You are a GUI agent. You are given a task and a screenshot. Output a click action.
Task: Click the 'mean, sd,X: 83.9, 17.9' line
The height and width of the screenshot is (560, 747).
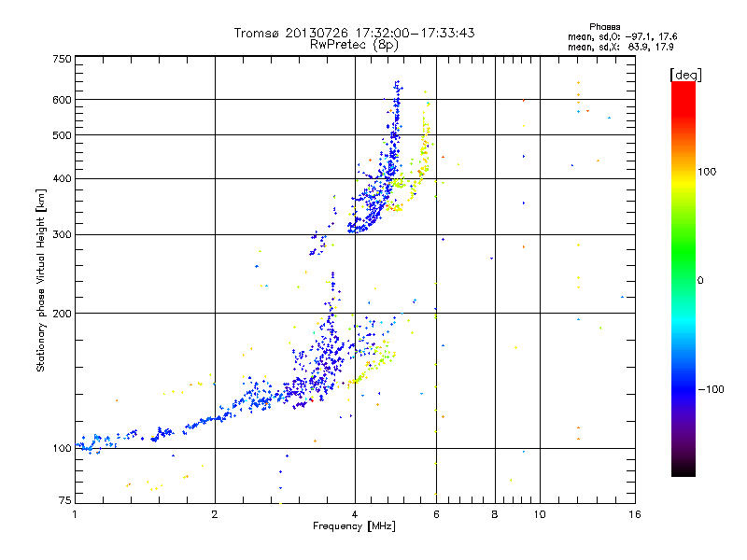click(x=620, y=47)
